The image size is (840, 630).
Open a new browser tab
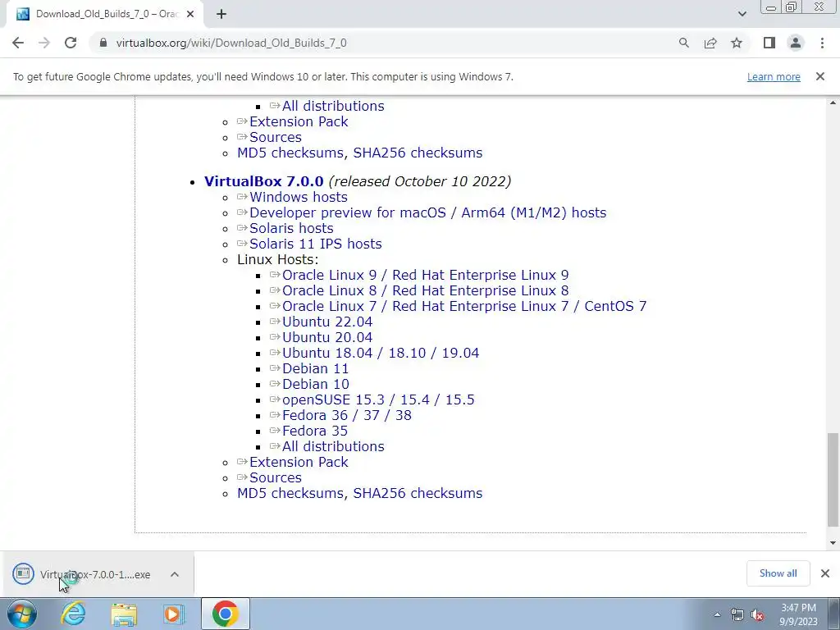pos(221,14)
